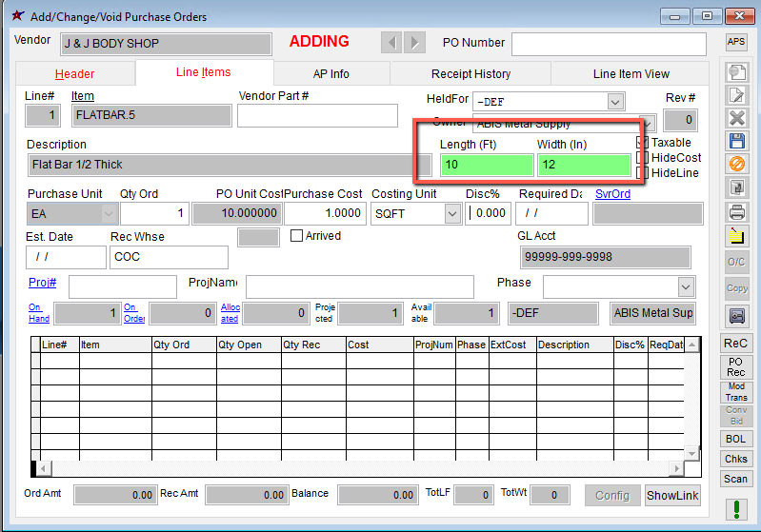Open the HeldFor dropdown
This screenshot has height=532, width=761.
[x=614, y=101]
